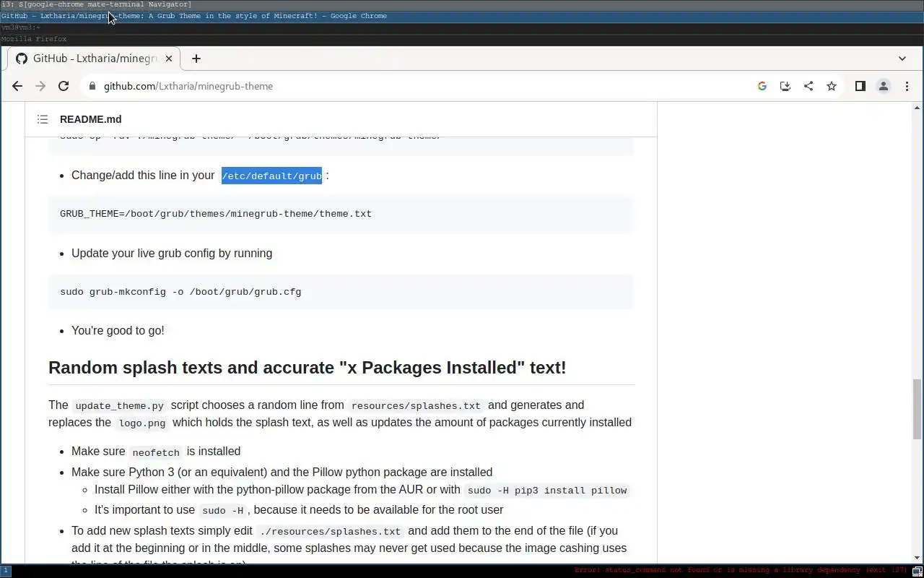The width and height of the screenshot is (924, 578).
Task: View site information via lock icon
Action: pos(92,86)
